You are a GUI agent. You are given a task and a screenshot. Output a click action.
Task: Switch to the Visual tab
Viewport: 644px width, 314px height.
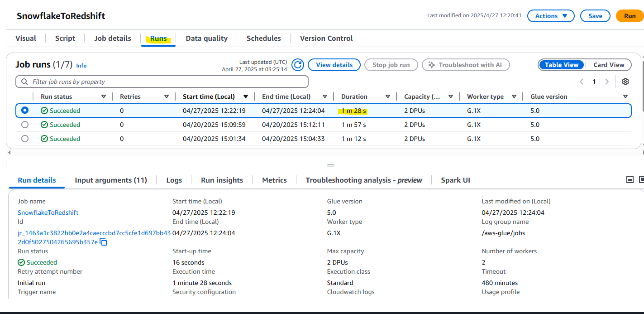(x=26, y=39)
